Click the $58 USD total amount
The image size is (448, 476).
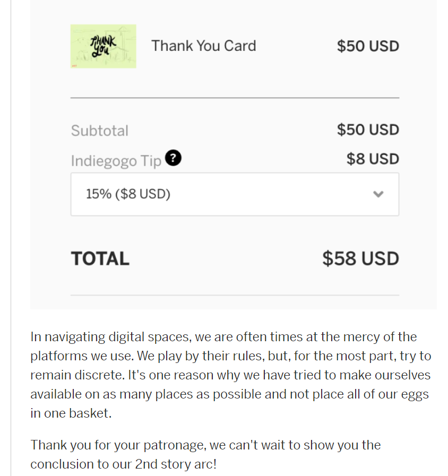[x=360, y=258]
